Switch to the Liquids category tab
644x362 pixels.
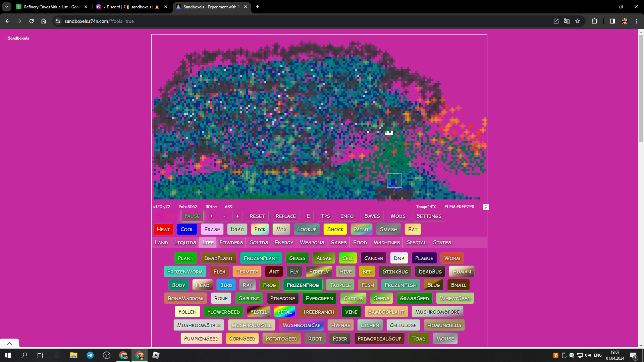pos(185,243)
